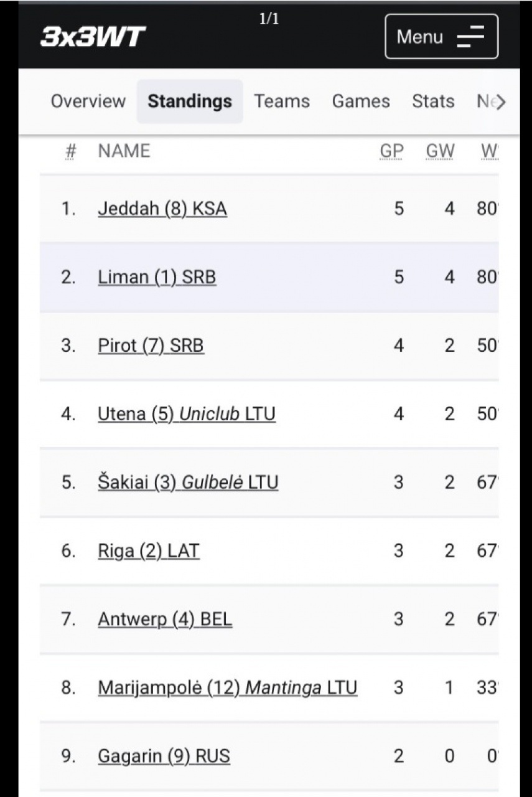Screen dimensions: 532x797
Task: Open the Menu button
Action: point(441,37)
